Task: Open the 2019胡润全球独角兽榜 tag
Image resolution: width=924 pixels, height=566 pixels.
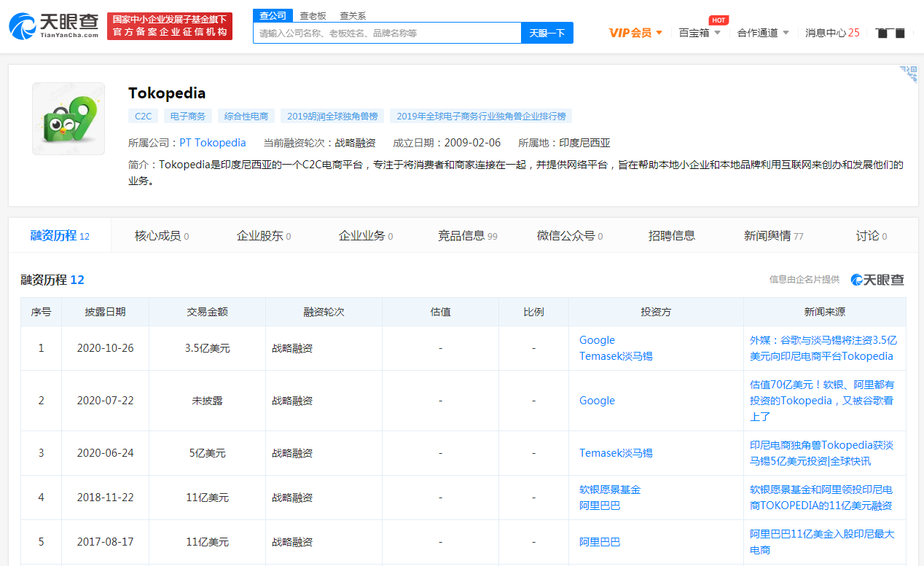Action: pyautogui.click(x=332, y=116)
